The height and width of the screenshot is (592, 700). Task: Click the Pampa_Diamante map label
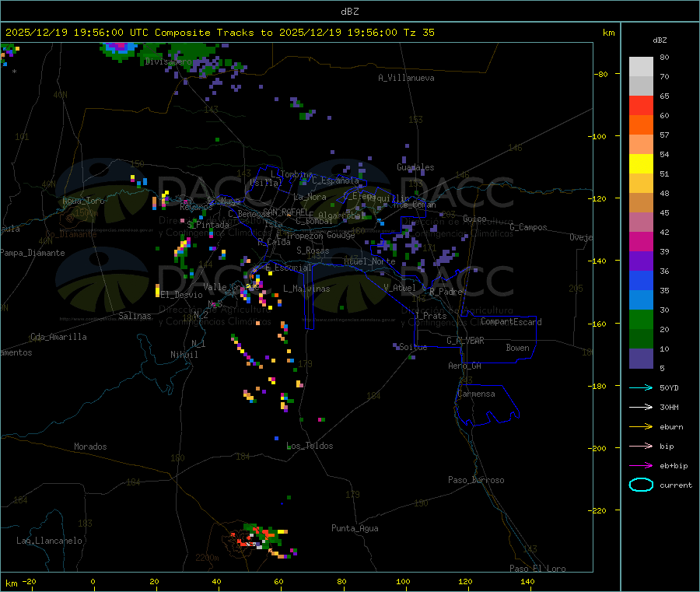33,253
